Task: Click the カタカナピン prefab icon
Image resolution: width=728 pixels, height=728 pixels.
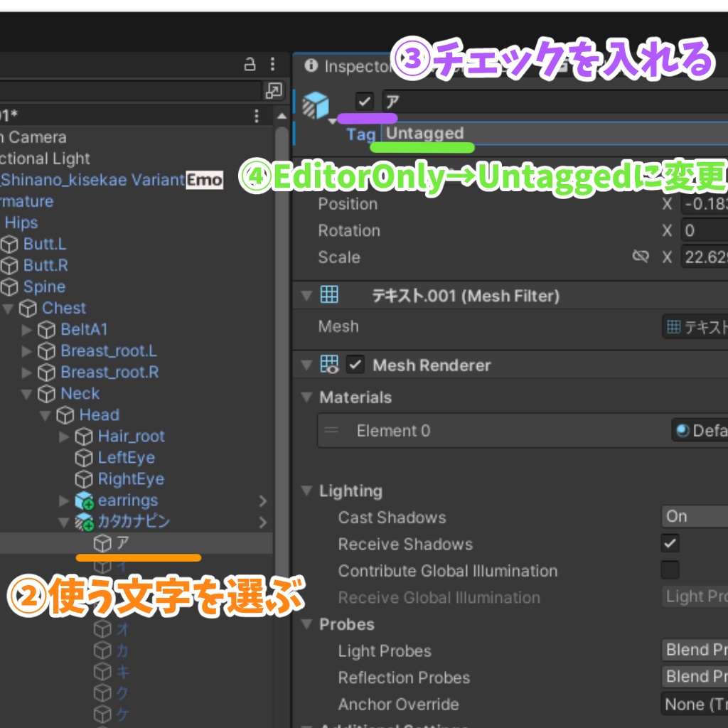Action: pyautogui.click(x=85, y=522)
